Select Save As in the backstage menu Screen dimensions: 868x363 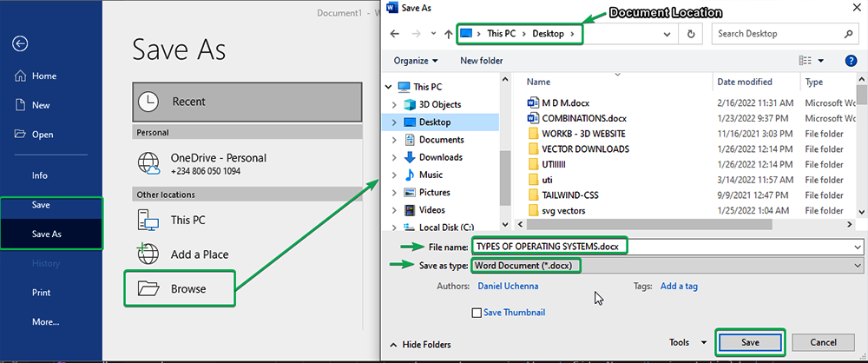pos(47,234)
